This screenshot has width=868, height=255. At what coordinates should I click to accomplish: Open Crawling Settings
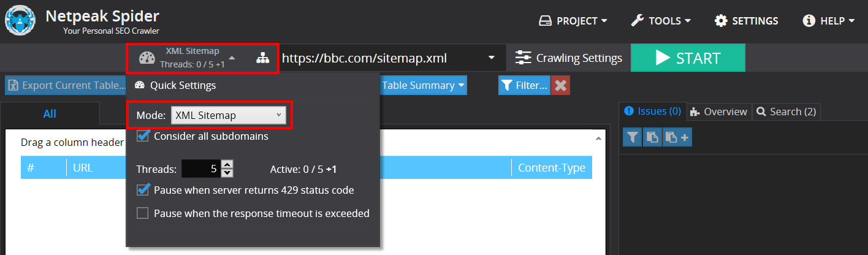click(x=568, y=58)
